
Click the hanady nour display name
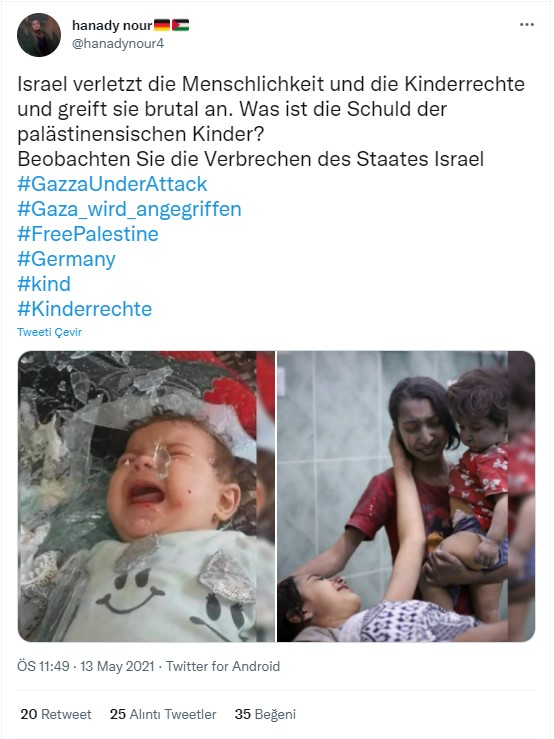tap(112, 25)
